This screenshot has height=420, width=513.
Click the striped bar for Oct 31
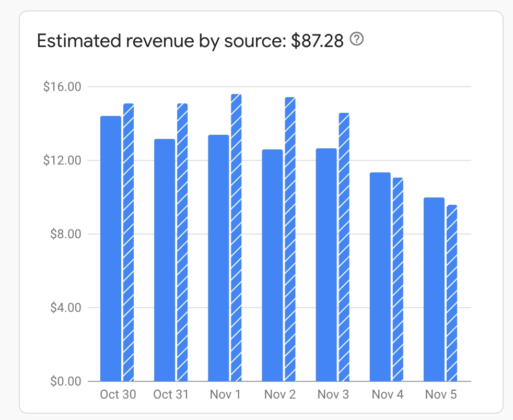tap(182, 242)
